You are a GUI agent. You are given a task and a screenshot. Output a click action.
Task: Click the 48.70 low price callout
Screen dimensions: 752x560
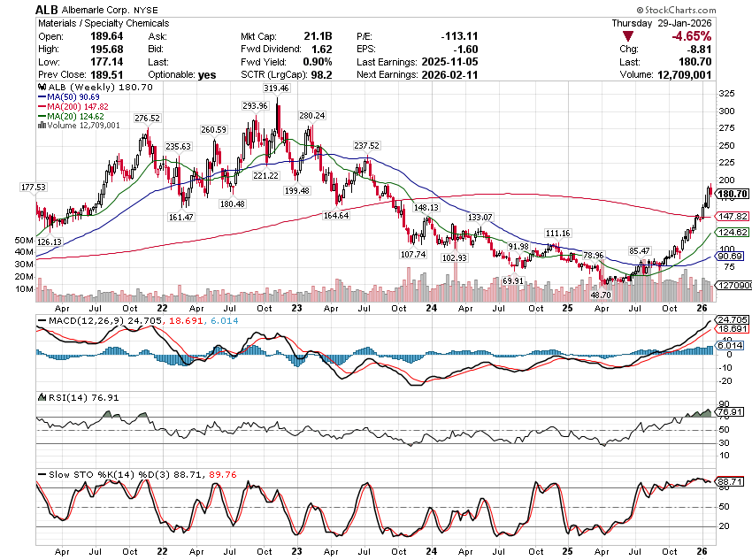click(601, 295)
